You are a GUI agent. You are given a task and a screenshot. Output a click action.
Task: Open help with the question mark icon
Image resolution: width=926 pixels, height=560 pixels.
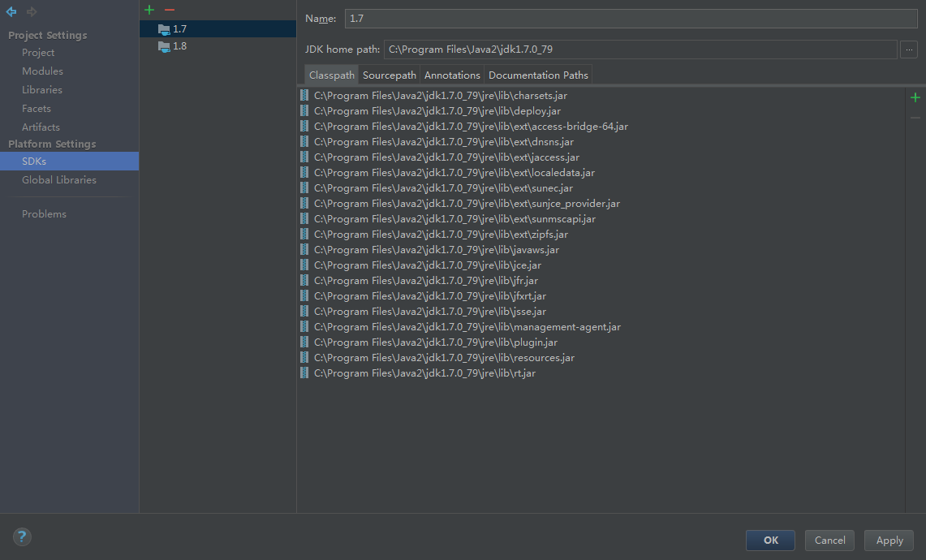tap(22, 536)
